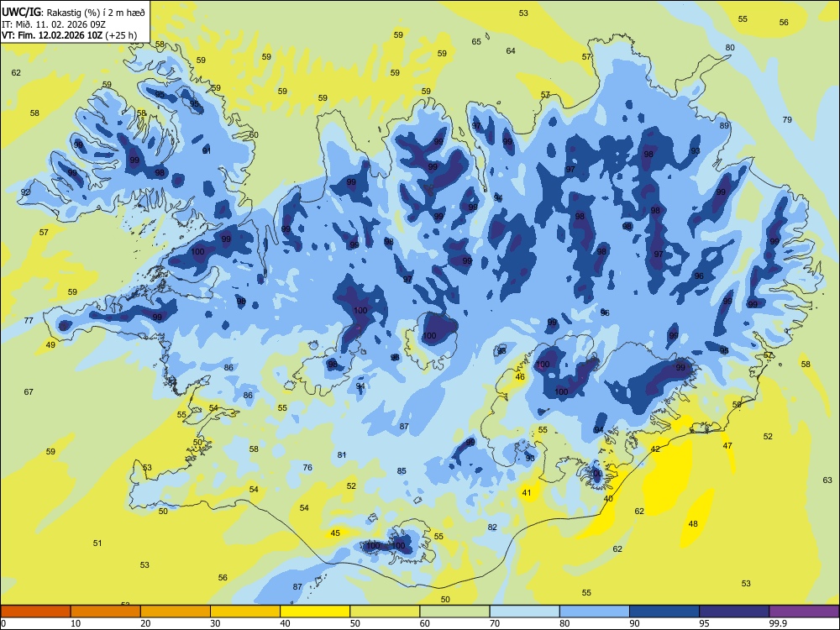The width and height of the screenshot is (840, 630).
Task: Pick the pale green 60–70 legend swatch
Action: [454, 612]
